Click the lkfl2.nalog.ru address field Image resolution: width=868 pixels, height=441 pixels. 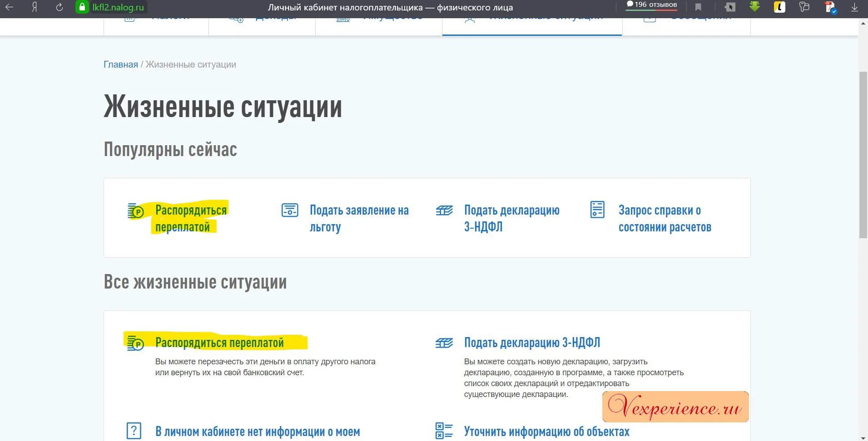click(x=118, y=7)
